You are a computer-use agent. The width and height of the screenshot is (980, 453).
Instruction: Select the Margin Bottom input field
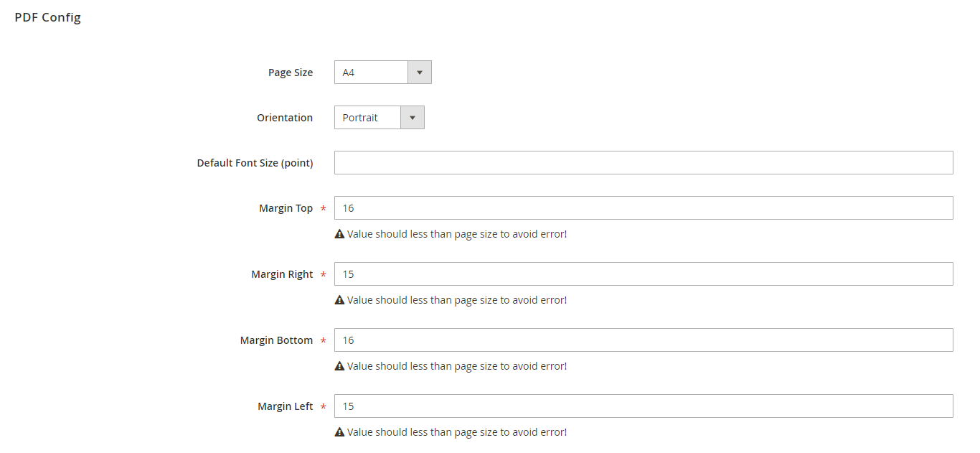pyautogui.click(x=644, y=340)
